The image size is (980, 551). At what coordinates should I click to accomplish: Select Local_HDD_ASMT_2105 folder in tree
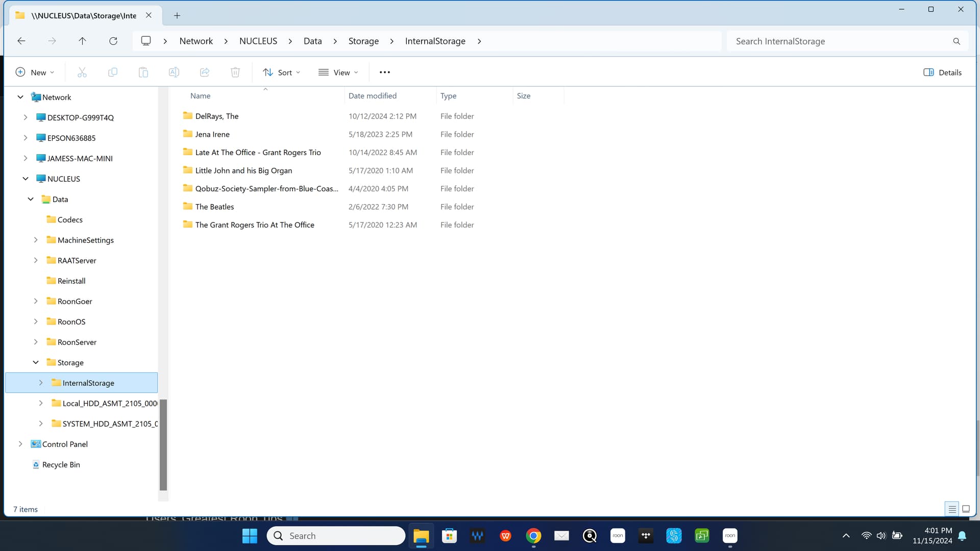pyautogui.click(x=110, y=403)
